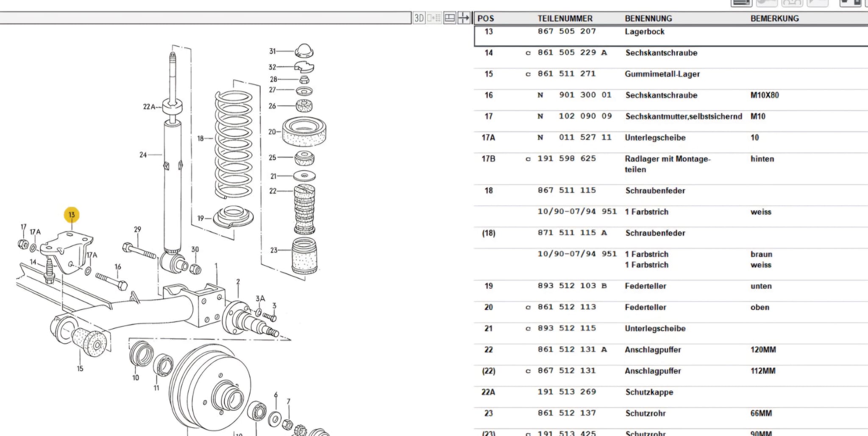
Task: Click callout 22A in the diagram
Action: pos(149,107)
